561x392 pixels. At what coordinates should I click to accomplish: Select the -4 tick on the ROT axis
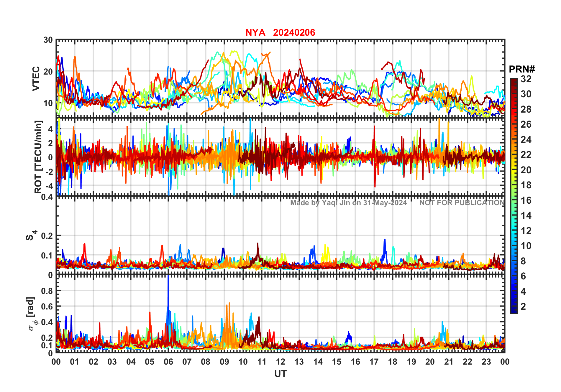(x=50, y=186)
